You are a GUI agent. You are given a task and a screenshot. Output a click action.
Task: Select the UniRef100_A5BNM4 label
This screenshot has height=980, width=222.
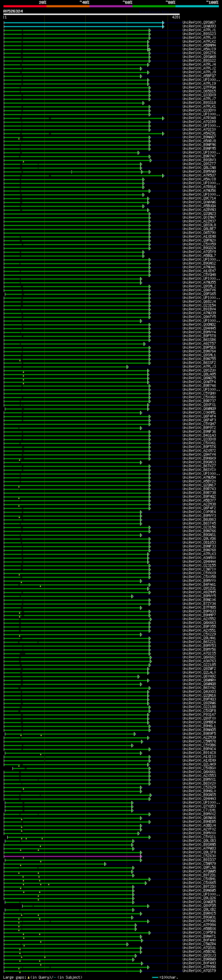(199, 46)
